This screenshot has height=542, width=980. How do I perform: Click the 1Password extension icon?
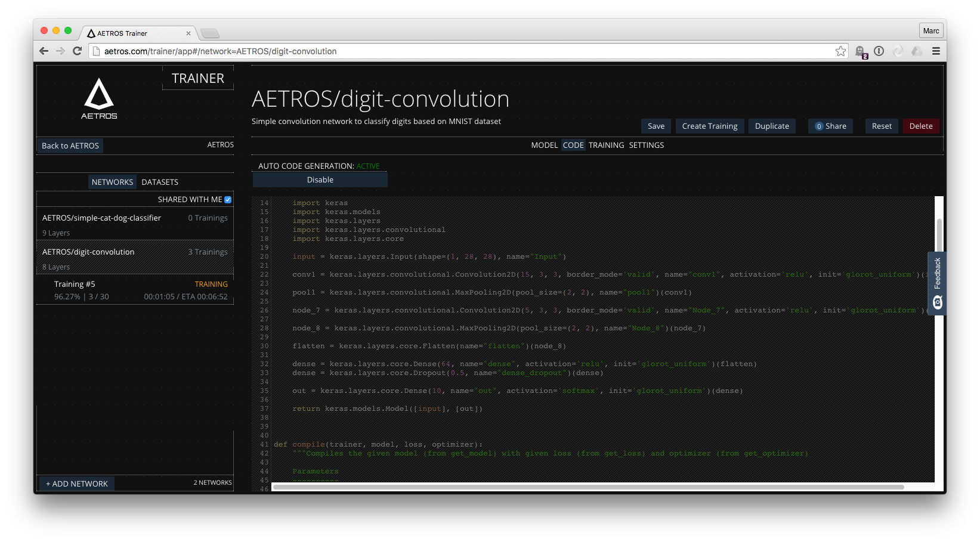click(879, 51)
